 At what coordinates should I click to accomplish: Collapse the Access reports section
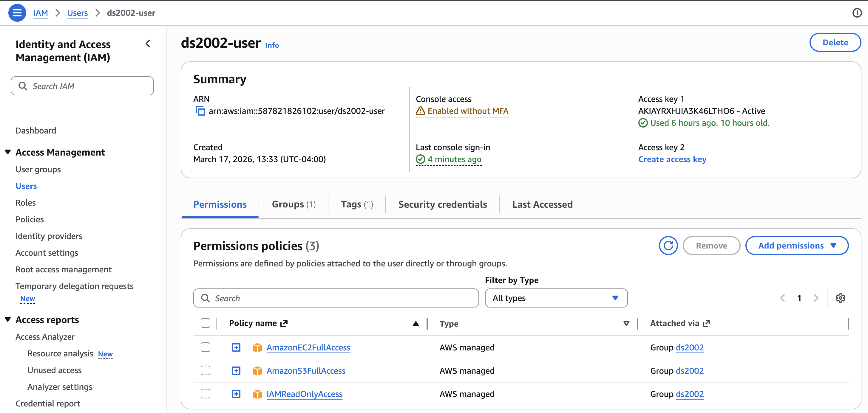click(8, 319)
